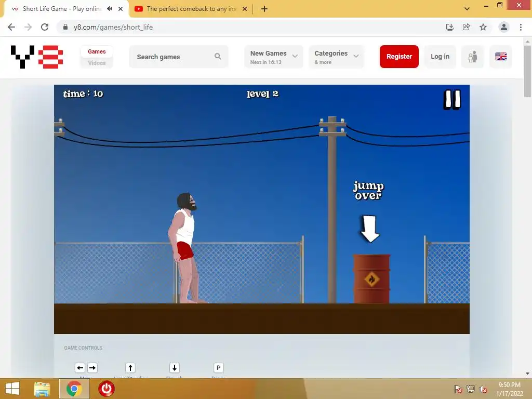Click the right arrow key control icon

click(x=92, y=368)
